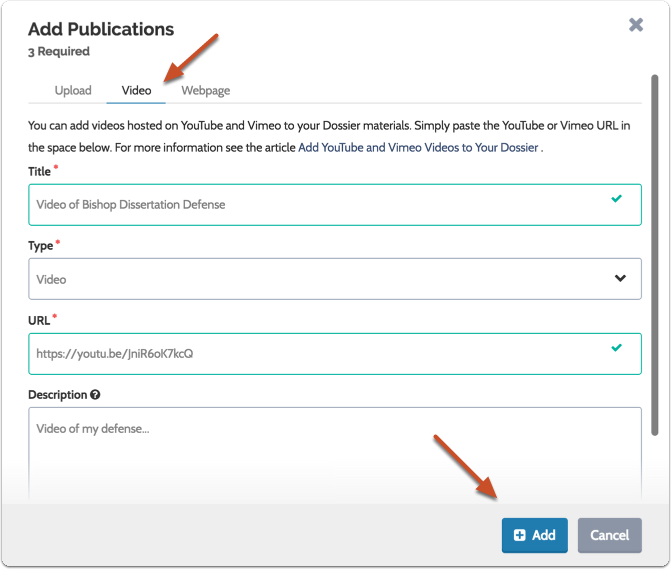The height and width of the screenshot is (569, 671).
Task: Click the green checkmark in the Title field
Action: 616,199
